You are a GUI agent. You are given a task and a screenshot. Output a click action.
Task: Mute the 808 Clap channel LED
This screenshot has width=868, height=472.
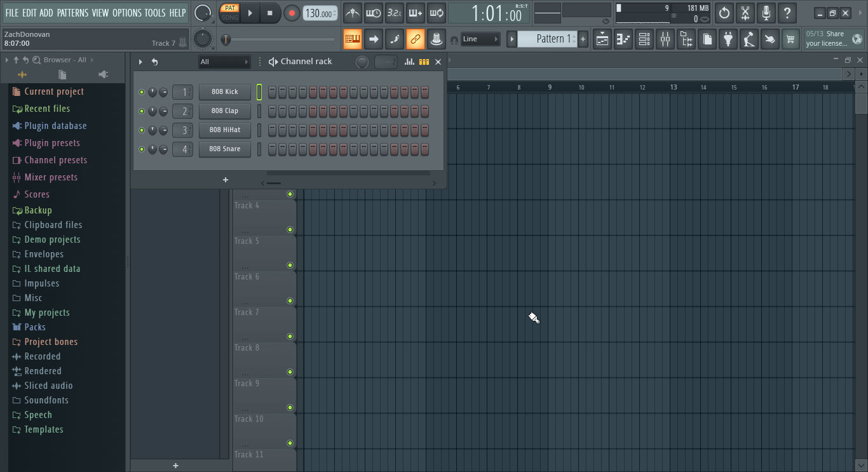(142, 111)
